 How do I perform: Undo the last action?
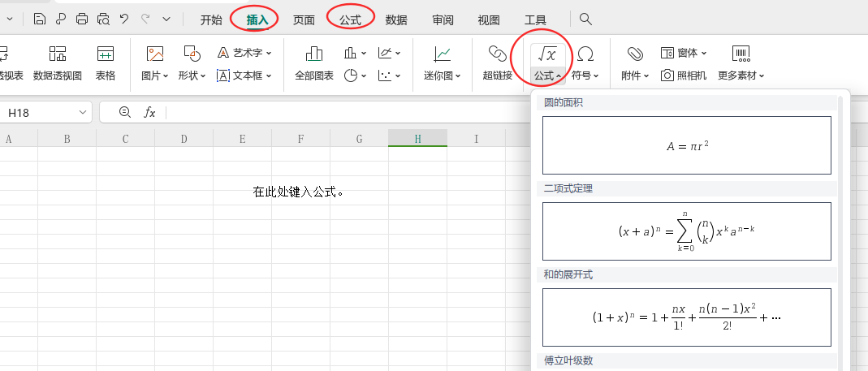[x=124, y=19]
